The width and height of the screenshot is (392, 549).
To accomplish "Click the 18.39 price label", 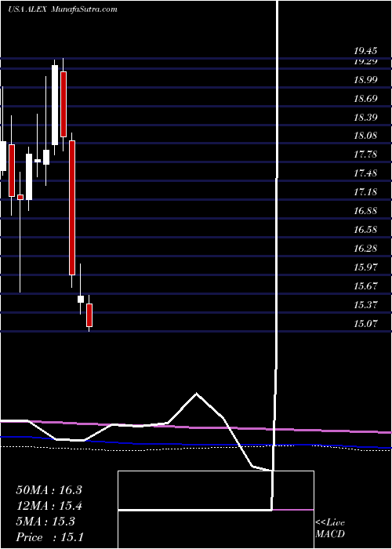I will pyautogui.click(x=365, y=118).
